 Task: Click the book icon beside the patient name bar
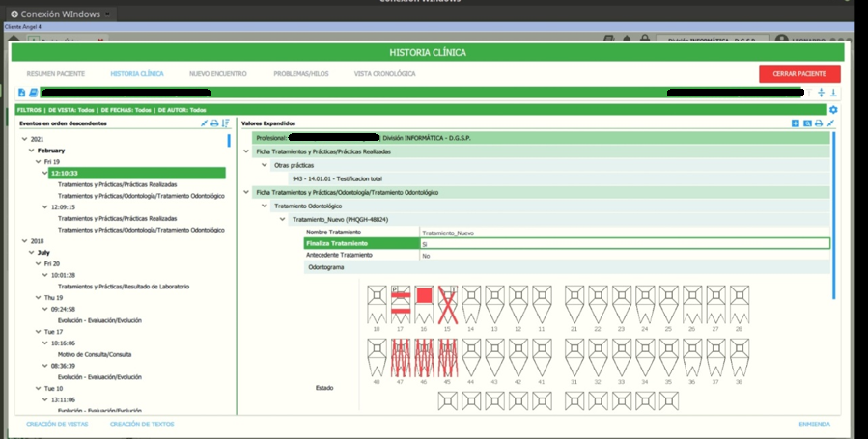click(x=33, y=93)
